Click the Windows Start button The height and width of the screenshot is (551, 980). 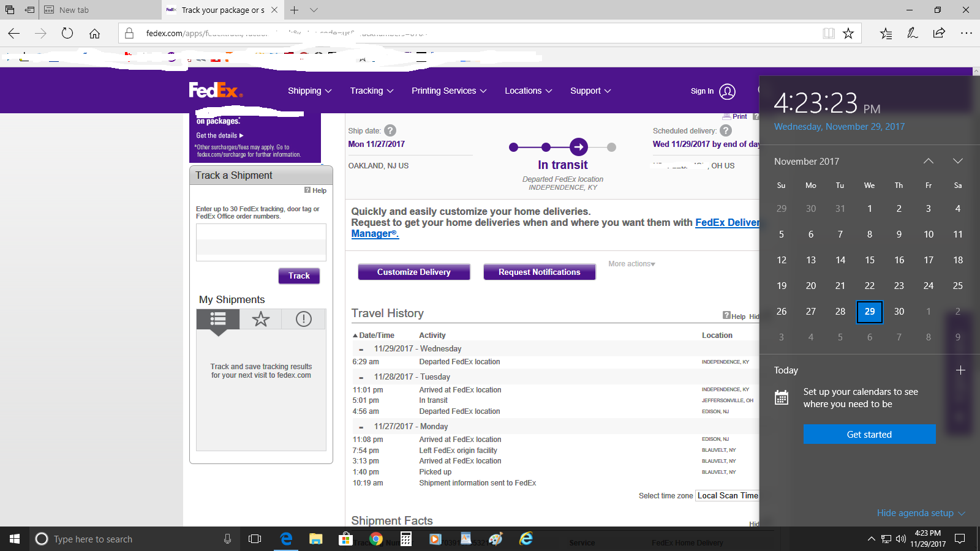pyautogui.click(x=15, y=539)
